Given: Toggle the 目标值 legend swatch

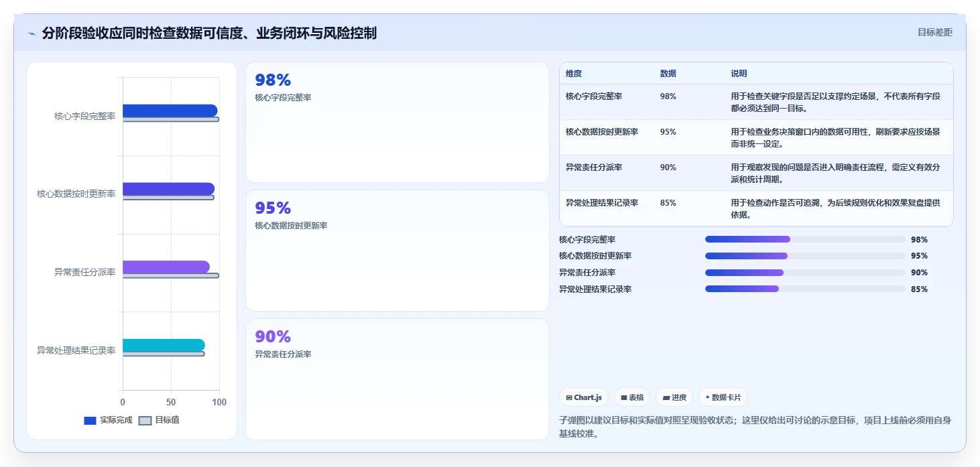Looking at the screenshot, I should pos(145,421).
